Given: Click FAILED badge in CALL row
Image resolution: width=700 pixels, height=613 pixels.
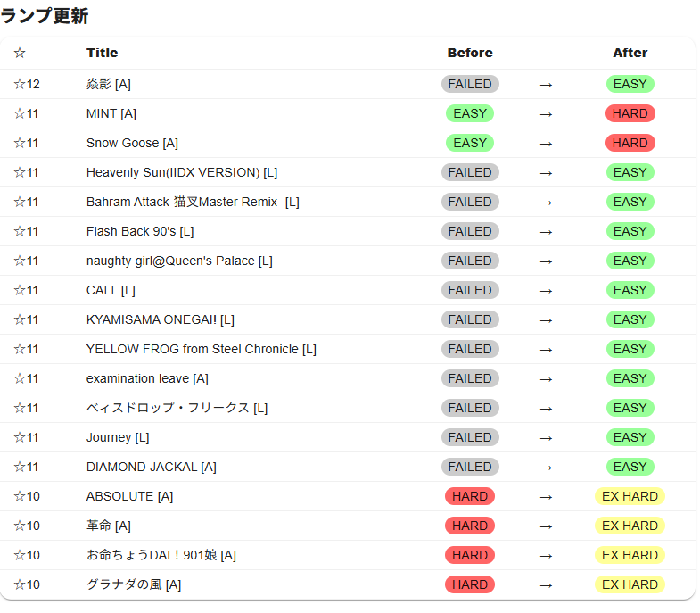Looking at the screenshot, I should (470, 290).
